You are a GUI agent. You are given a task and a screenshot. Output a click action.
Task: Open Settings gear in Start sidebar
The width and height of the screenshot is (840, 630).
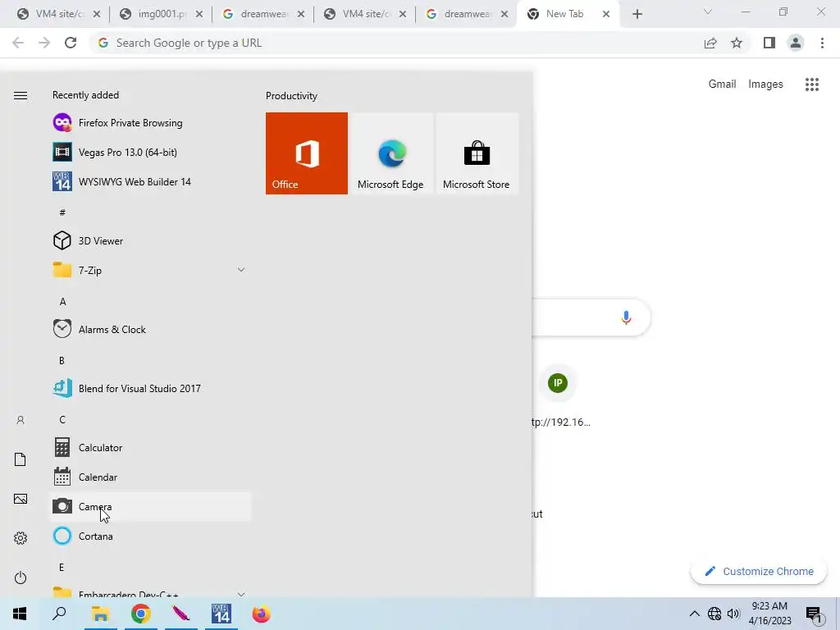[x=21, y=538]
